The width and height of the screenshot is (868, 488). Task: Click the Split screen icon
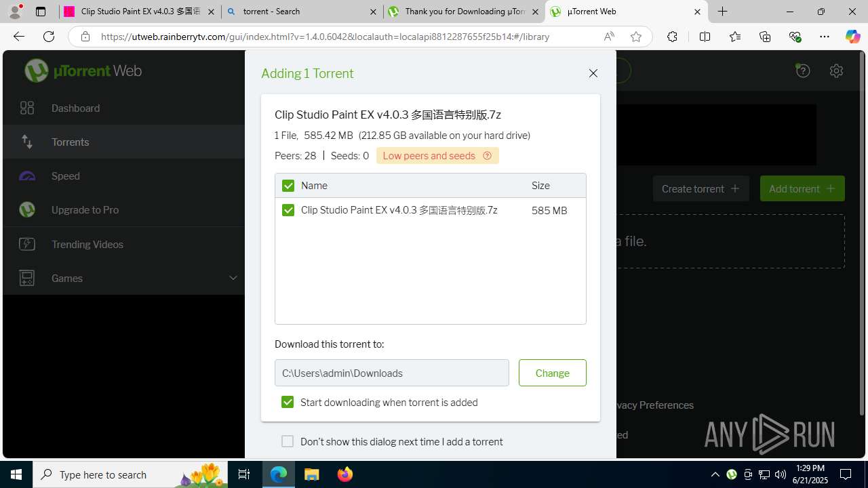coord(705,37)
